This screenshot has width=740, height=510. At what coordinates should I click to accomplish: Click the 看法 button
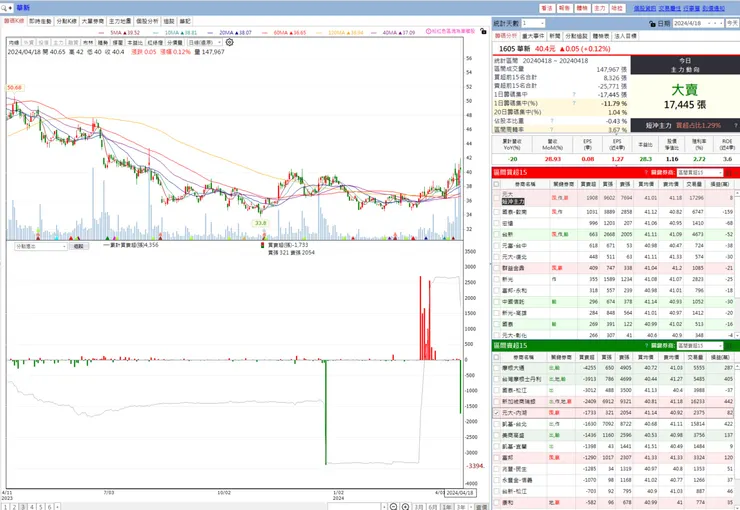pyautogui.click(x=547, y=8)
